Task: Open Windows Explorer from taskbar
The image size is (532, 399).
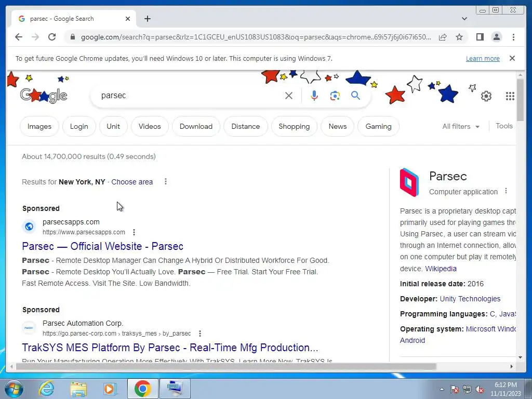Action: (x=78, y=389)
